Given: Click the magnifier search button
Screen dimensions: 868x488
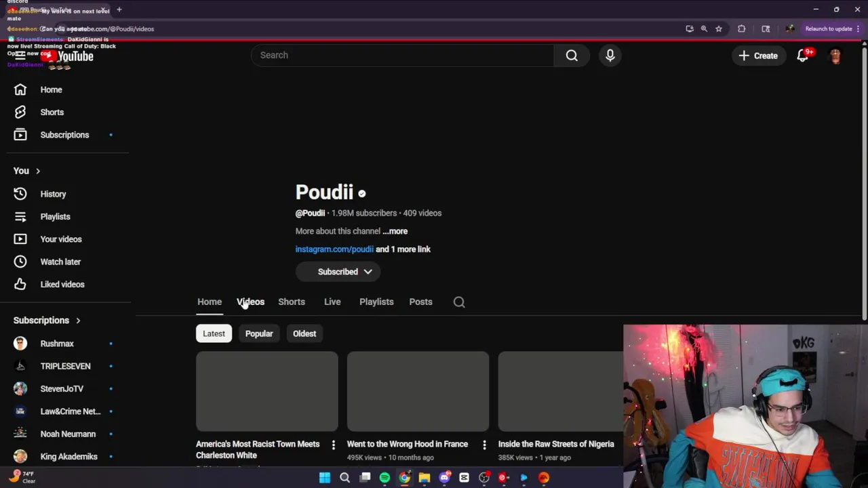Looking at the screenshot, I should pyautogui.click(x=572, y=55).
